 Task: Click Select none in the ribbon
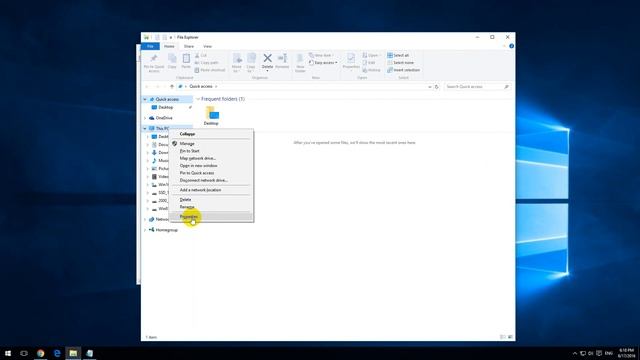(x=400, y=63)
